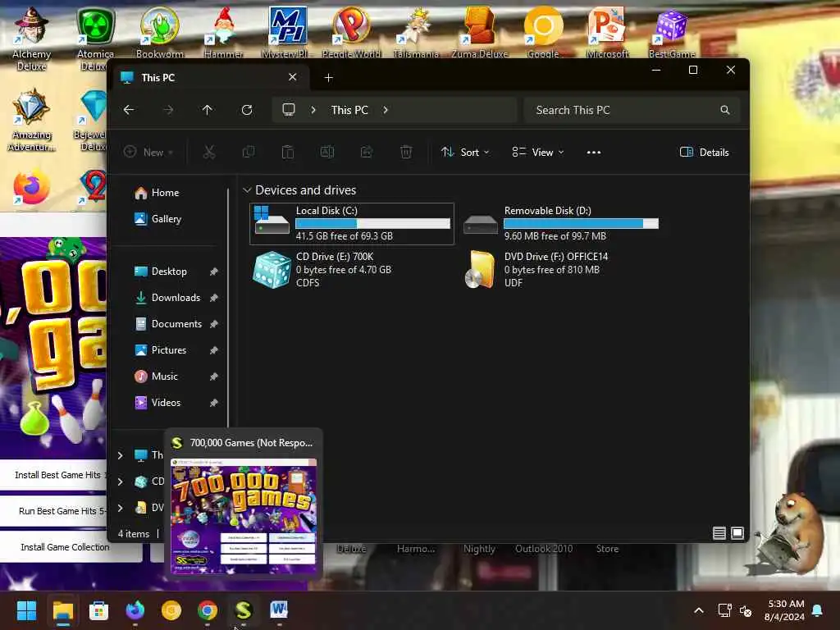Expand the CD Drive tree node
This screenshot has height=630, width=840.
(x=120, y=482)
